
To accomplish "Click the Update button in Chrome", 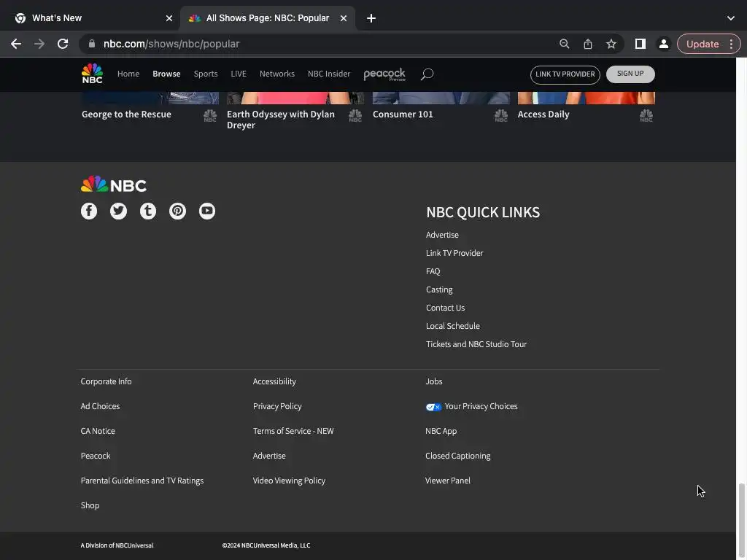I will click(x=703, y=44).
